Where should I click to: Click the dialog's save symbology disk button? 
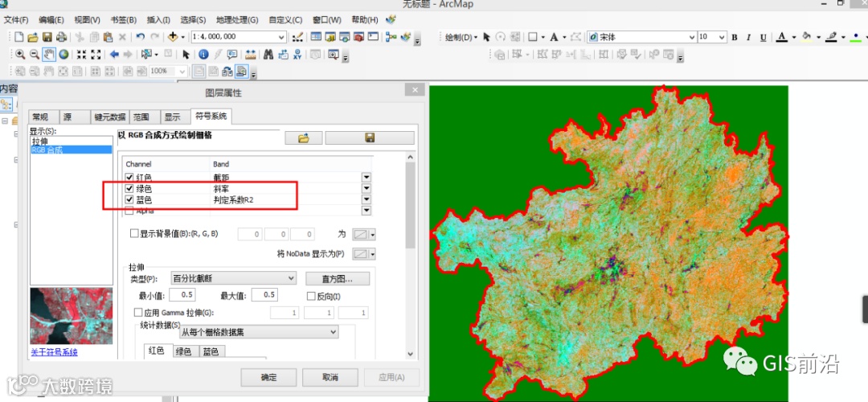(x=370, y=137)
